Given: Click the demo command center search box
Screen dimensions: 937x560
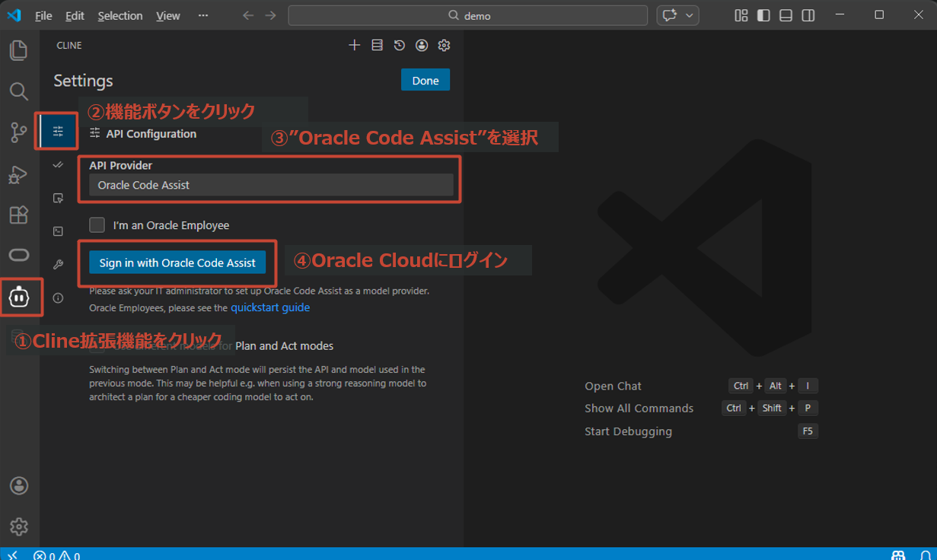Looking at the screenshot, I should point(468,15).
